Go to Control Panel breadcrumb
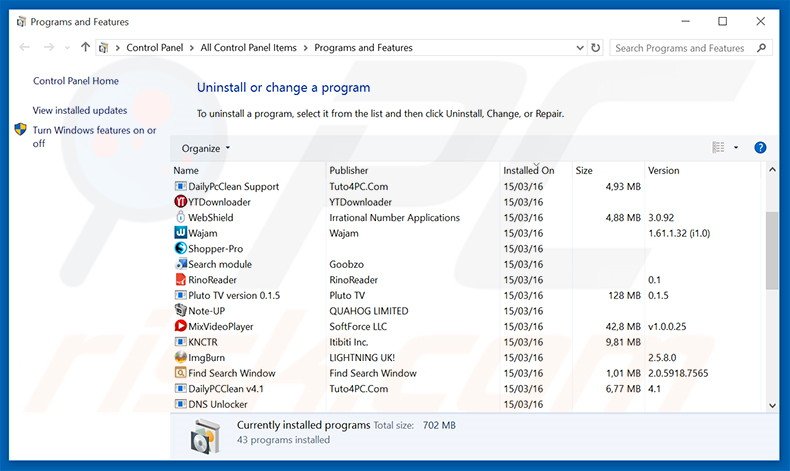Viewport: 790px width, 471px height. pos(155,47)
